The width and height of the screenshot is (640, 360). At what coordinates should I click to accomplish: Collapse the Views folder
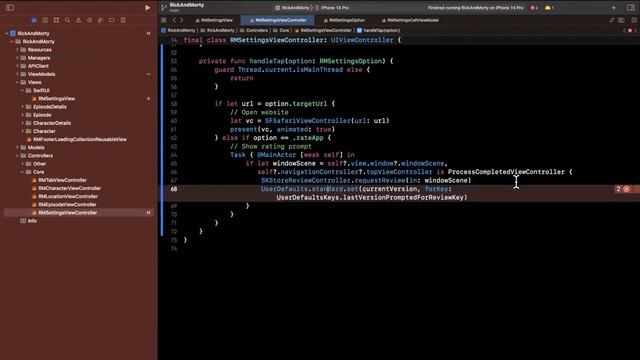18,82
